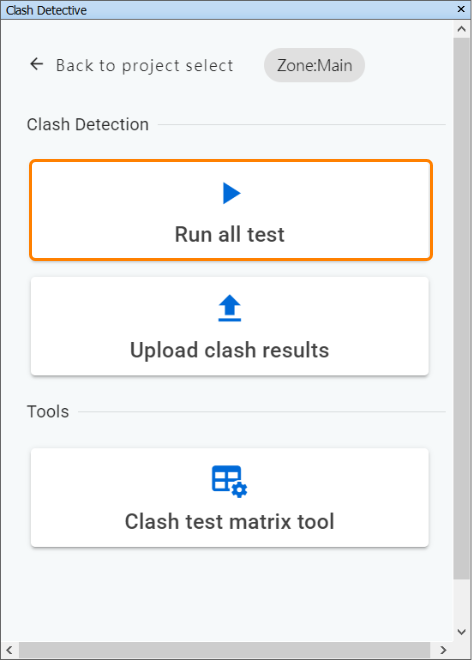This screenshot has height=660, width=472.
Task: Click the 'Upload clash results' label
Action: tap(229, 350)
